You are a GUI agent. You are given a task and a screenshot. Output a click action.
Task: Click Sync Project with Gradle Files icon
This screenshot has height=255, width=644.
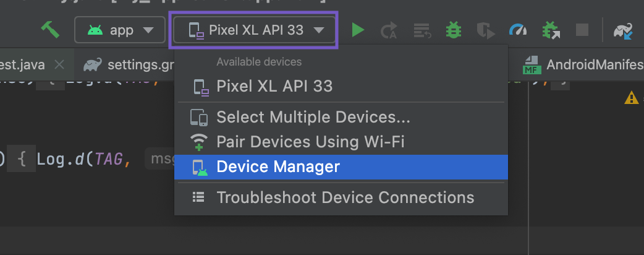coord(623,30)
